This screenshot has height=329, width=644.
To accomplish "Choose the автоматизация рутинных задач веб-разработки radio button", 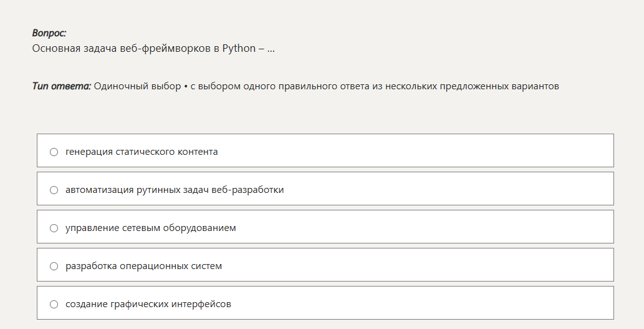I will (x=54, y=190).
